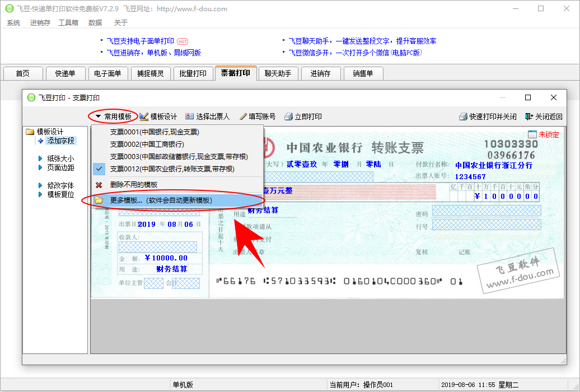This screenshot has height=392, width=580.
Task: Expand the 修改字体 option
Action: click(x=40, y=185)
